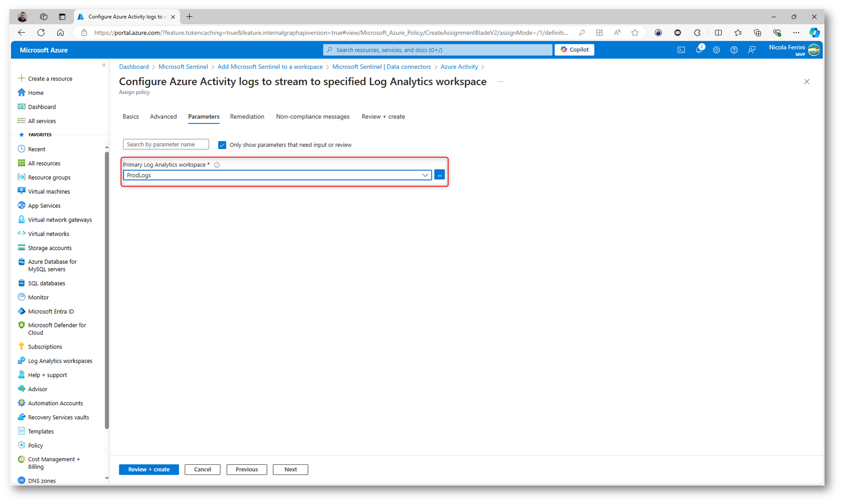The image size is (843, 504).
Task: Open the page title ellipsis more options
Action: click(x=500, y=82)
